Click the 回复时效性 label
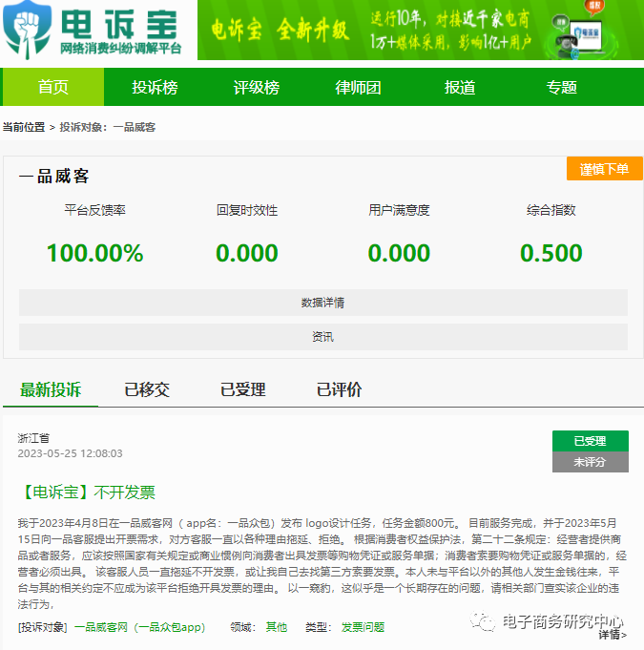 (x=247, y=210)
